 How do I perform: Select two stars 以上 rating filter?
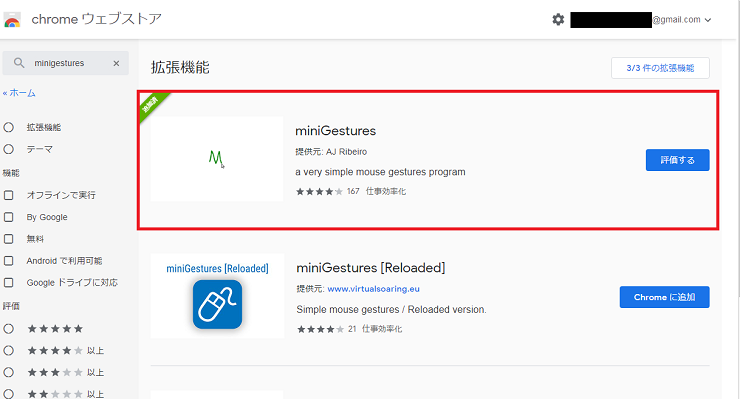click(x=8, y=394)
